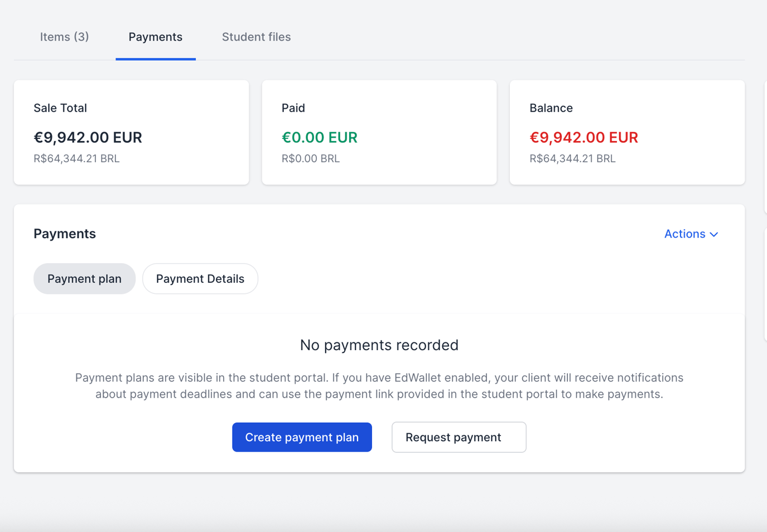Select the BRL converted Sale Total value
Screen dimensions: 767x532
[76, 158]
